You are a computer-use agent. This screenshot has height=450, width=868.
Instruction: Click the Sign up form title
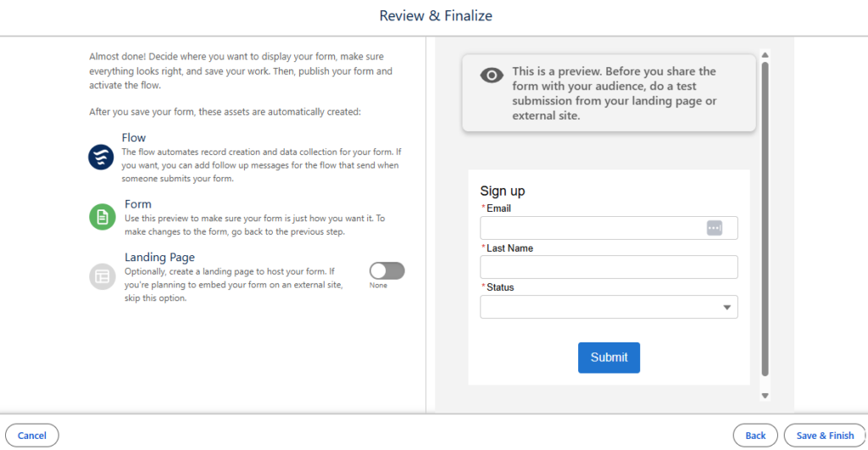(503, 191)
